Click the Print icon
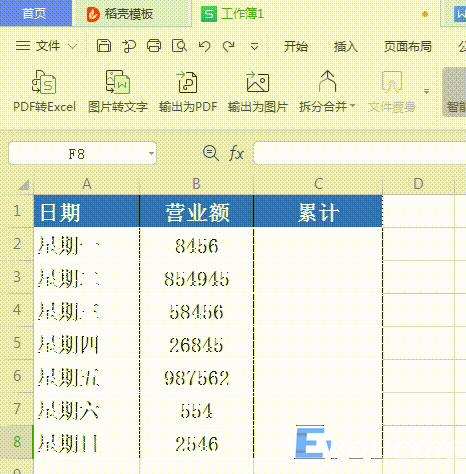Image resolution: width=466 pixels, height=474 pixels. point(154,46)
